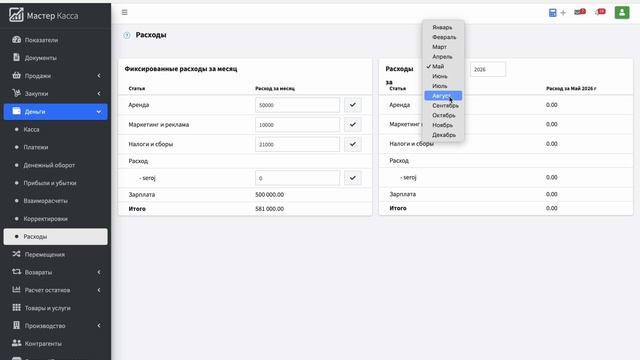Click the Производство building icon
The height and width of the screenshot is (360, 640).
[x=16, y=325]
